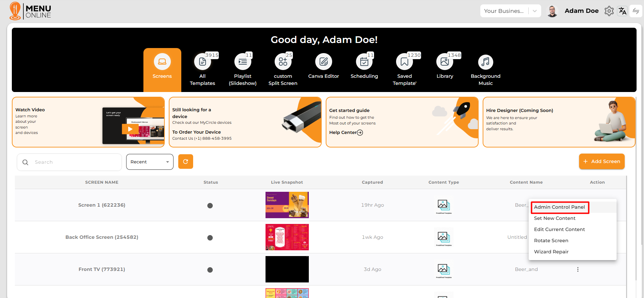Viewport: 644px width, 298px height.
Task: Open custom Split Screen icon
Action: 283,62
